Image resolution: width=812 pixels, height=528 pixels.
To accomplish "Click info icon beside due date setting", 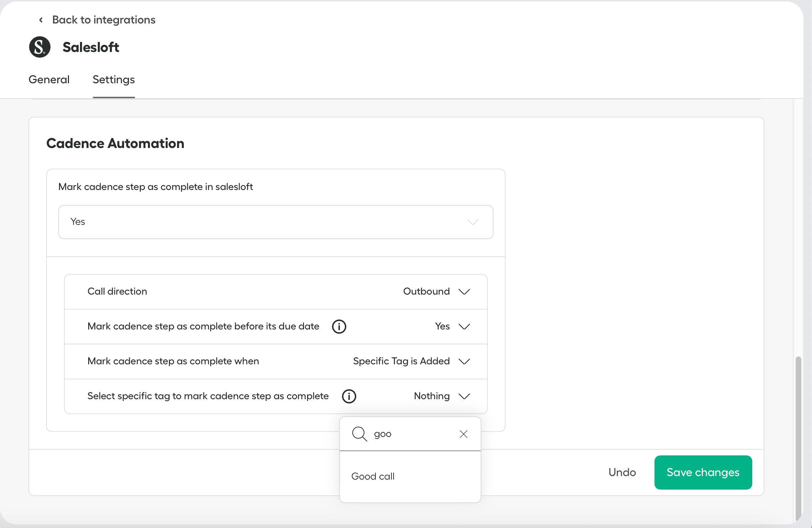I will [x=339, y=326].
